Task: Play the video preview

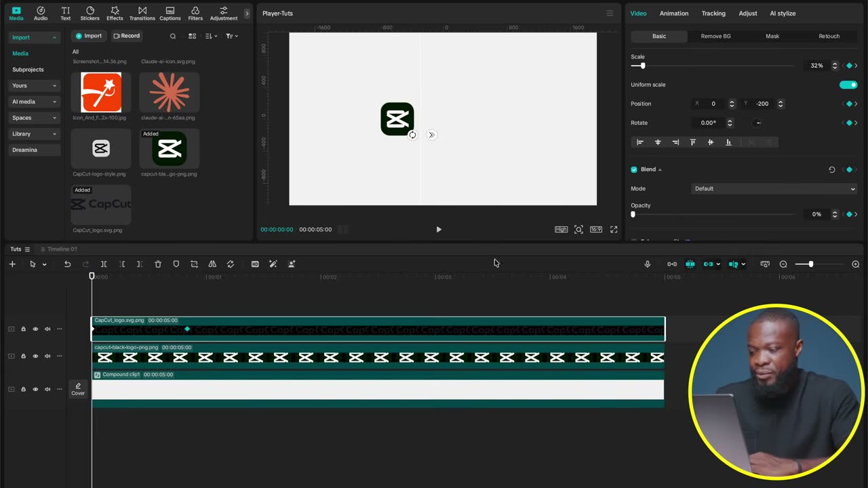Action: tap(439, 229)
